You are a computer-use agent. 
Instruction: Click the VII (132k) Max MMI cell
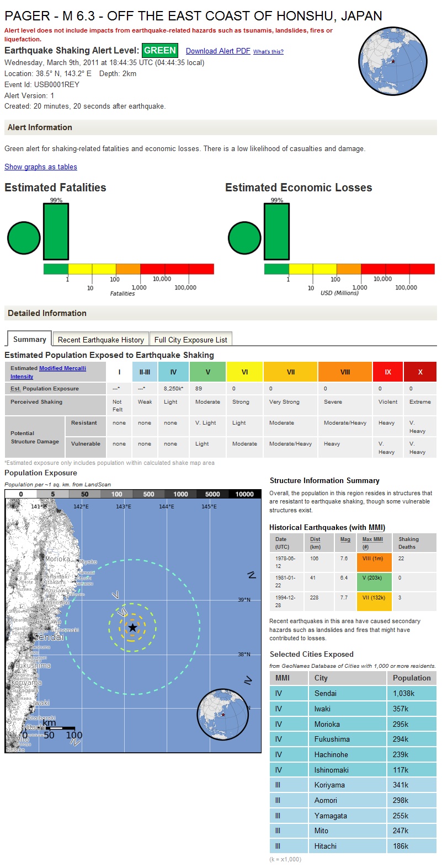[374, 601]
